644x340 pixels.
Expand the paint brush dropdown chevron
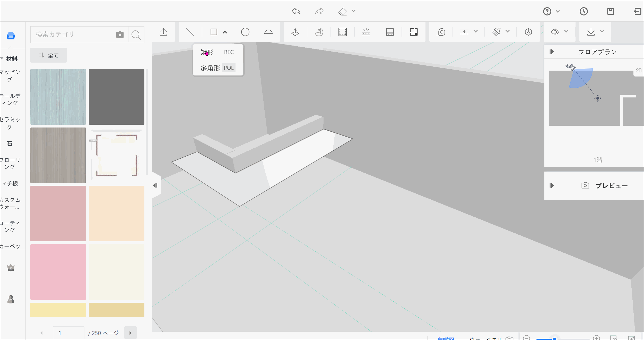508,31
